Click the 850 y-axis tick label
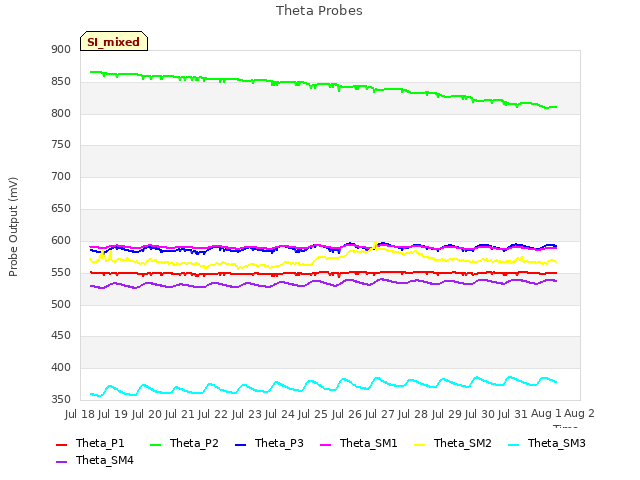 61,82
